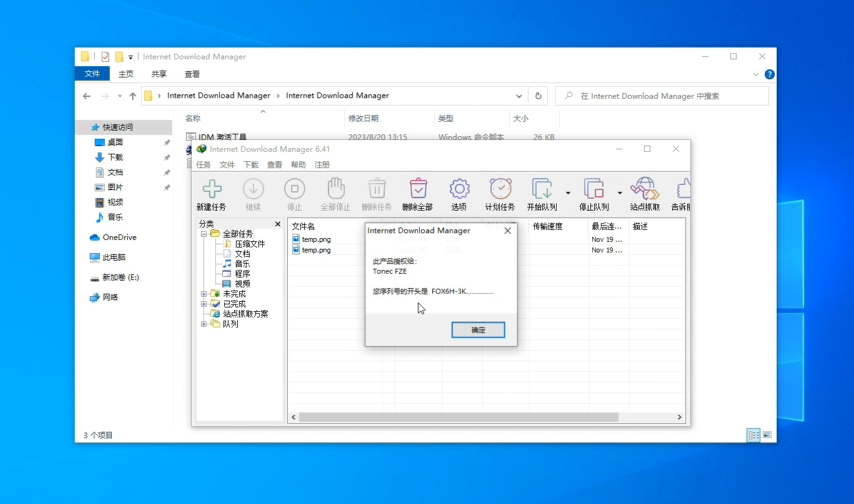Refresh the Explorer folder view
Image resolution: width=854 pixels, height=504 pixels.
pyautogui.click(x=538, y=96)
